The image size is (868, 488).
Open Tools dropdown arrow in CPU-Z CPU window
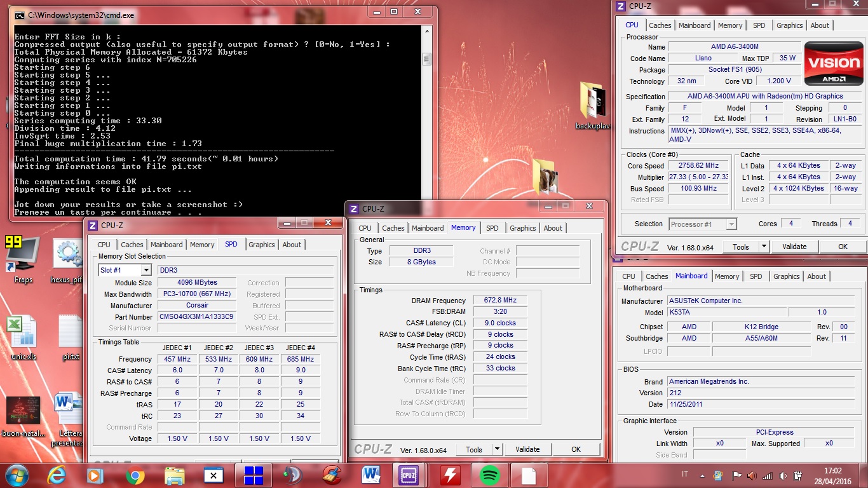pos(764,247)
